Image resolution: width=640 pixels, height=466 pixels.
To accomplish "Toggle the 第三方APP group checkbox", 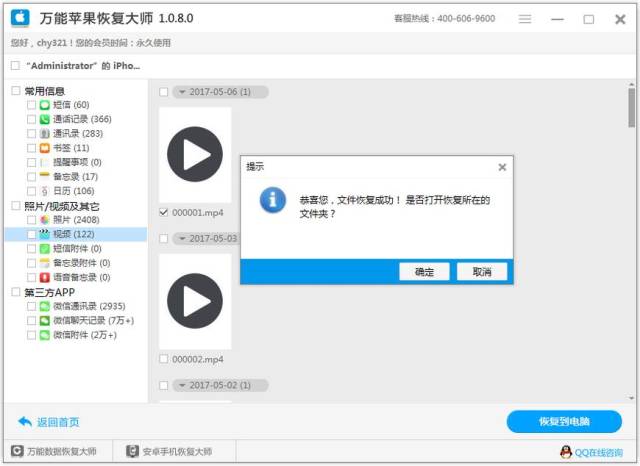I will (16, 292).
